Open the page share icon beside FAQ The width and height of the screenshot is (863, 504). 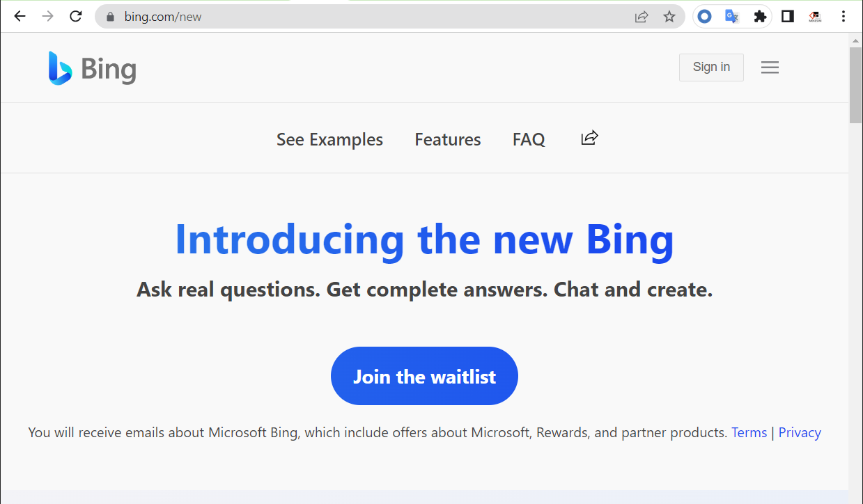(589, 139)
